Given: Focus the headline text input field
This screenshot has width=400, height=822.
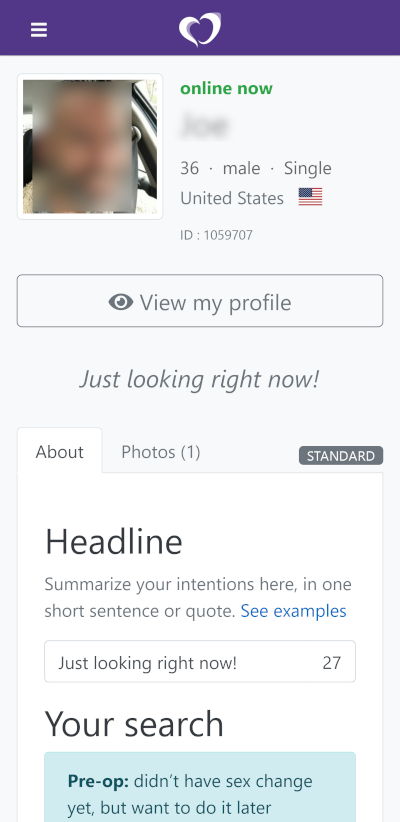Looking at the screenshot, I should point(200,662).
